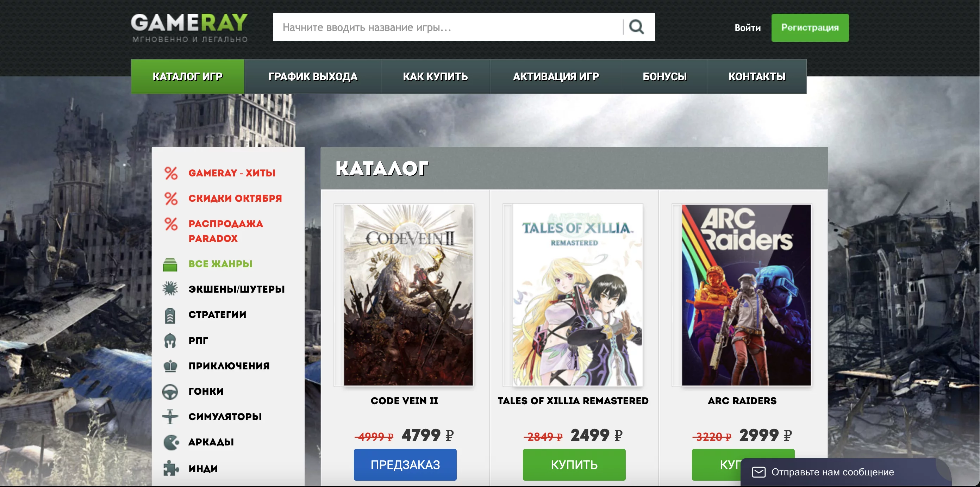The width and height of the screenshot is (980, 487).
Task: Click the explosion icon for Экшены/Шутеры
Action: pos(170,289)
